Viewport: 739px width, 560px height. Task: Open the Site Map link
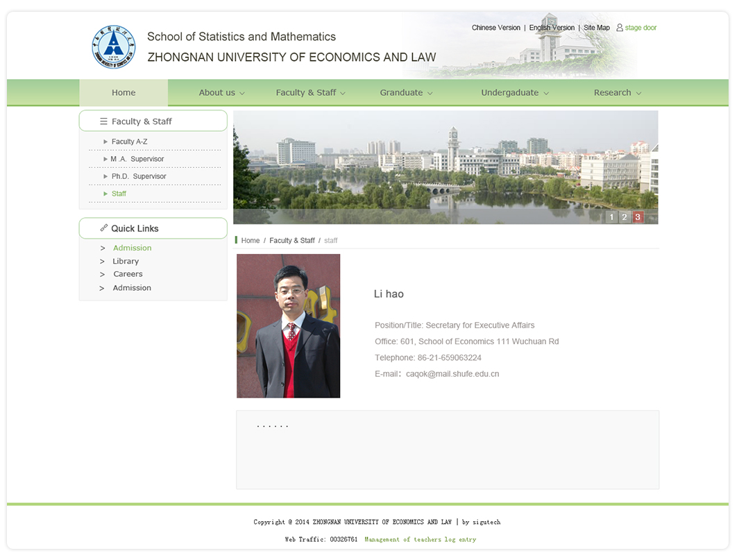(x=597, y=27)
